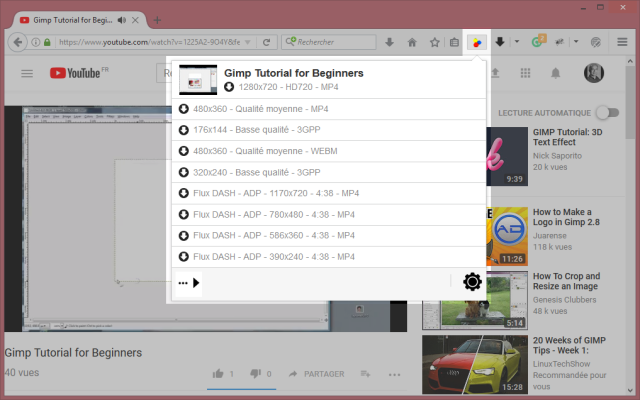Image resolution: width=640 pixels, height=400 pixels.
Task: Toggle the Lecture automatique switch
Action: pos(607,113)
